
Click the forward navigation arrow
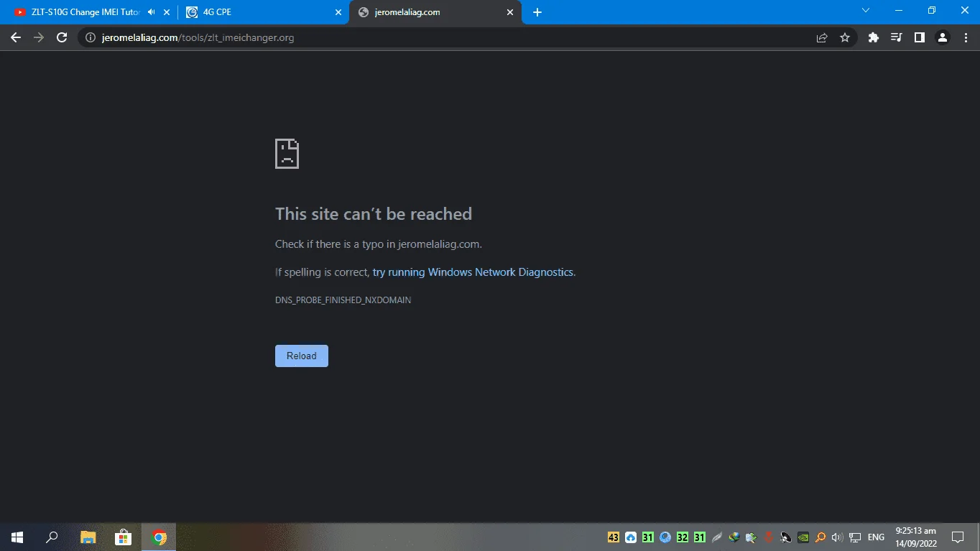(x=39, y=37)
